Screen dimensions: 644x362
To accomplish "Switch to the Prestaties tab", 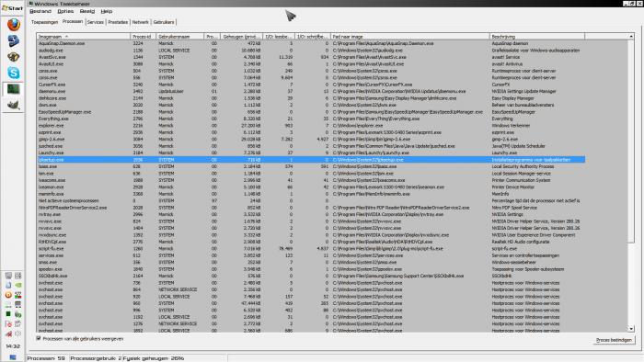I will [118, 22].
